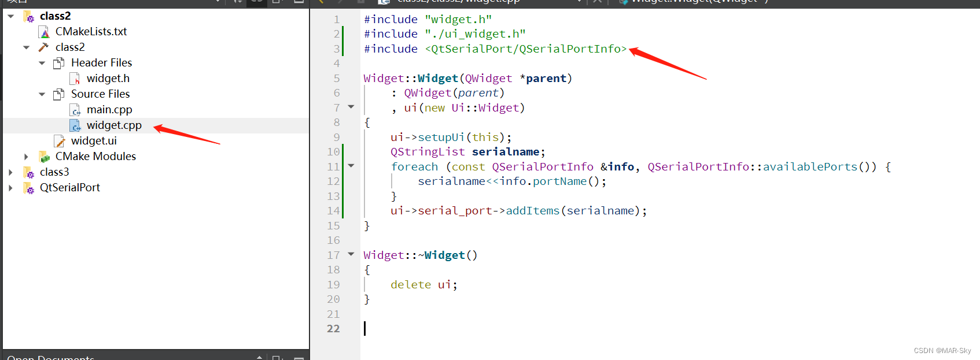Viewport: 980px width, 360px height.
Task: Click line number 22 in the gutter
Action: coord(333,329)
